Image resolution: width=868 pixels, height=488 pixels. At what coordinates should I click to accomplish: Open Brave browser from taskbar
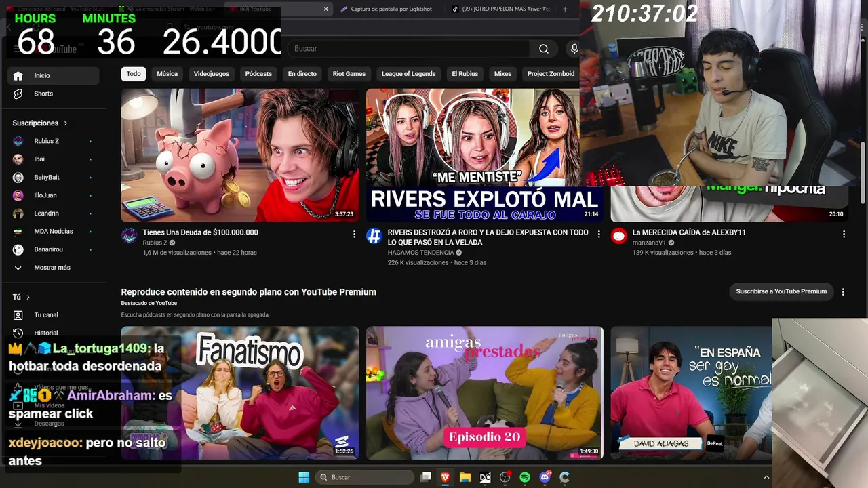pos(446,477)
